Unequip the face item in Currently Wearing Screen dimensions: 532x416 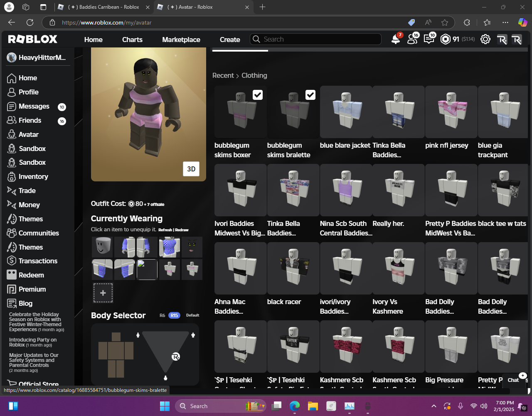(192, 248)
